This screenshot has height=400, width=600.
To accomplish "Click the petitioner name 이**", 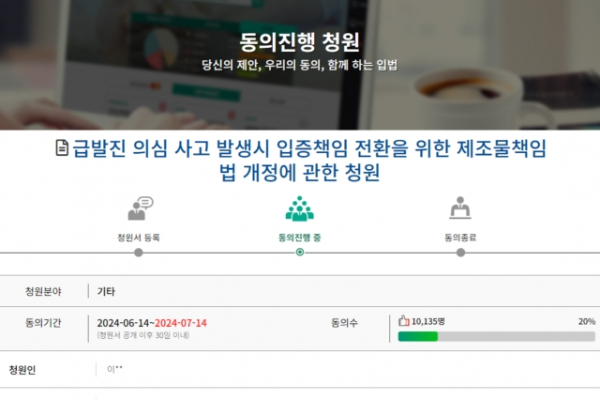I will coord(115,369).
